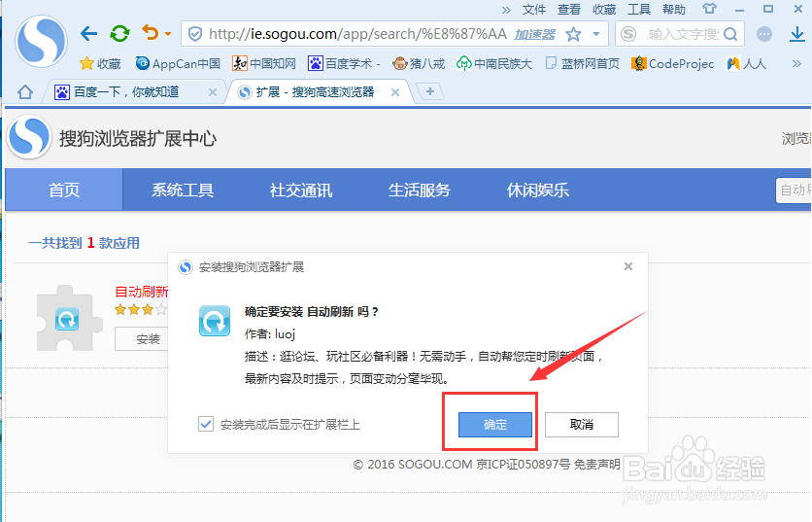Open the 帮助 menu
The image size is (812, 522).
674,10
